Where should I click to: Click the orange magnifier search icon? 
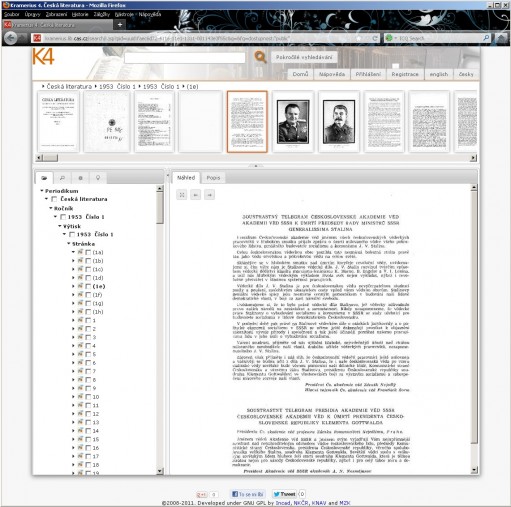[x=260, y=57]
